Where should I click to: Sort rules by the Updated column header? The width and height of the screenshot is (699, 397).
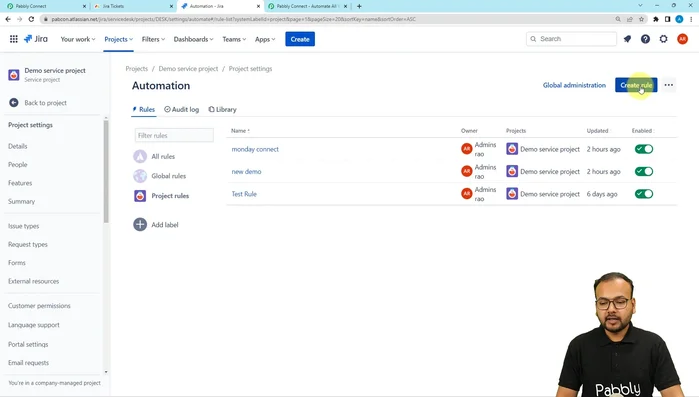tap(598, 131)
